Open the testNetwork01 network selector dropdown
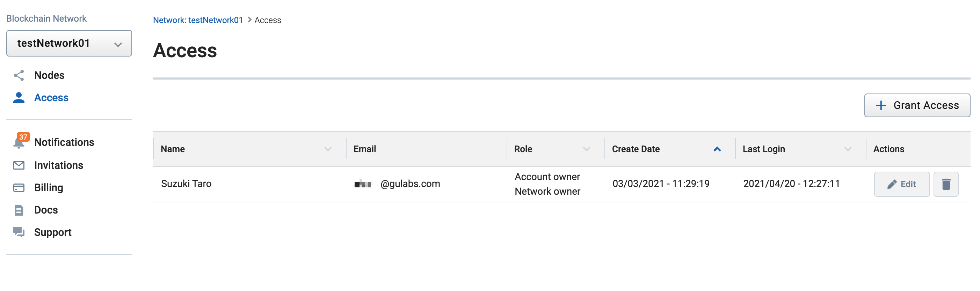 click(x=69, y=43)
